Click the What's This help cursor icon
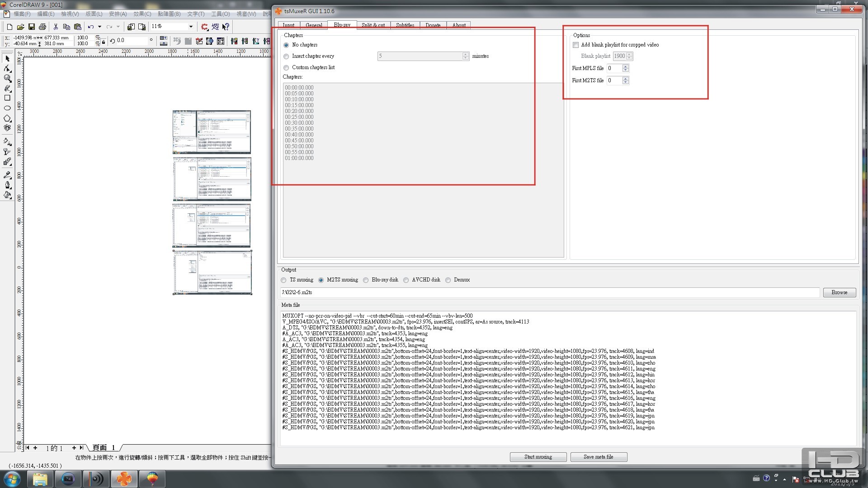868x488 pixels. click(x=226, y=27)
